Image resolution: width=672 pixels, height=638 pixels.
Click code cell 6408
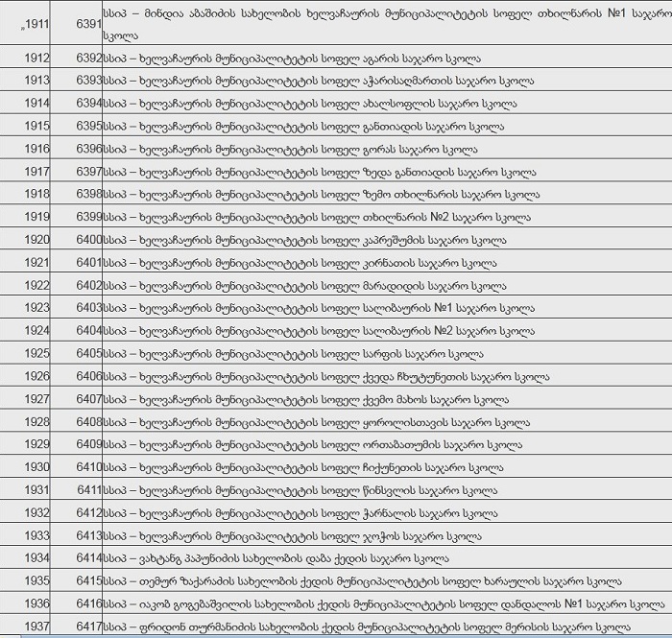[x=89, y=422]
